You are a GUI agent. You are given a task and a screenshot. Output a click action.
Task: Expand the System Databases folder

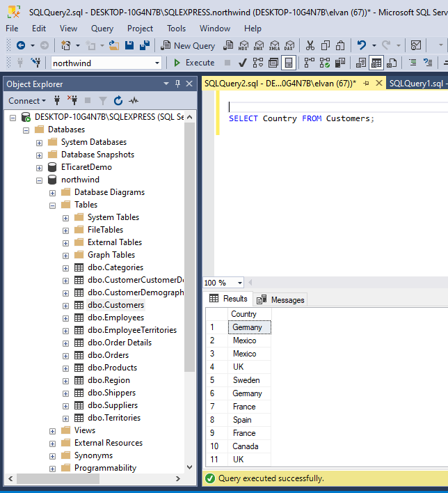pyautogui.click(x=39, y=143)
